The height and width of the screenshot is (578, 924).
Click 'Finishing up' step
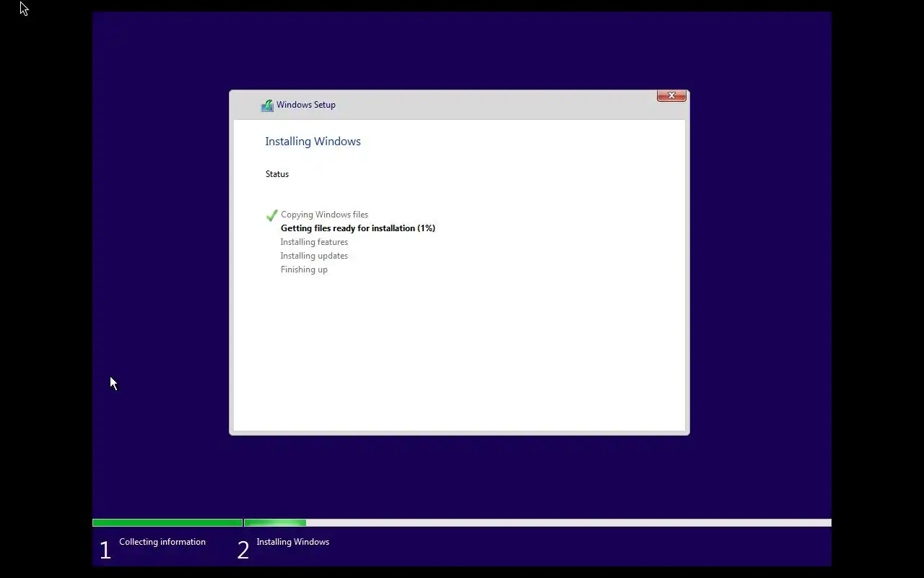click(304, 269)
